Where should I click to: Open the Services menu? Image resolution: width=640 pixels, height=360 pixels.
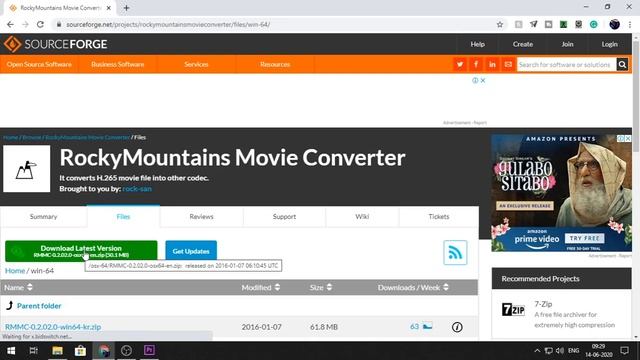point(196,64)
